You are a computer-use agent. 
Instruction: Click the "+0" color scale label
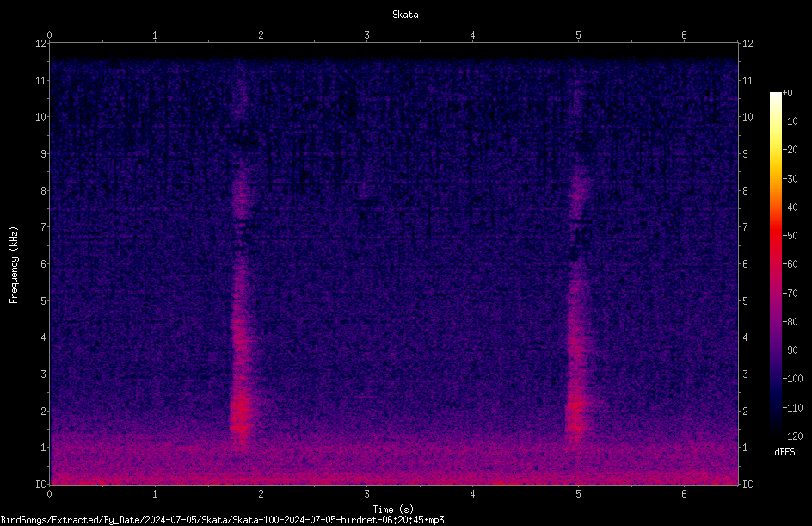coord(787,93)
